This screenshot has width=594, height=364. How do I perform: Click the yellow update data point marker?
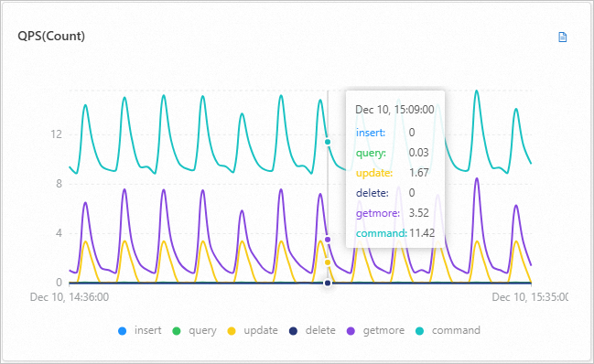[x=328, y=262]
